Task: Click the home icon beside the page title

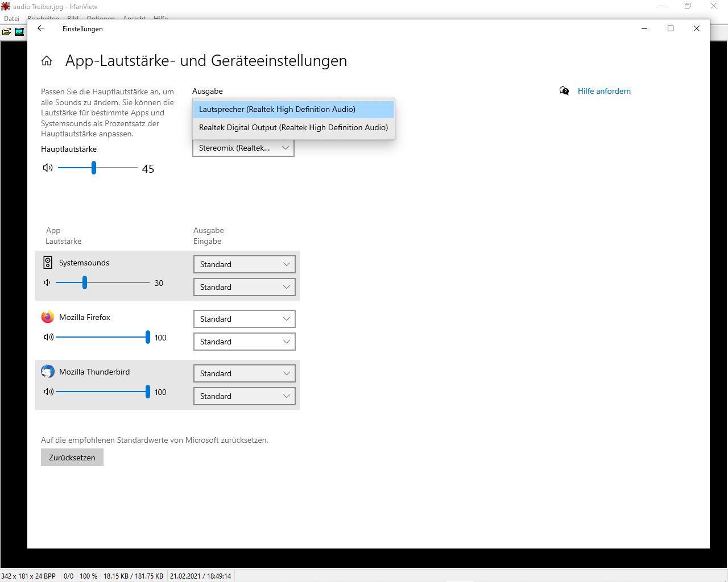Action: (x=47, y=61)
